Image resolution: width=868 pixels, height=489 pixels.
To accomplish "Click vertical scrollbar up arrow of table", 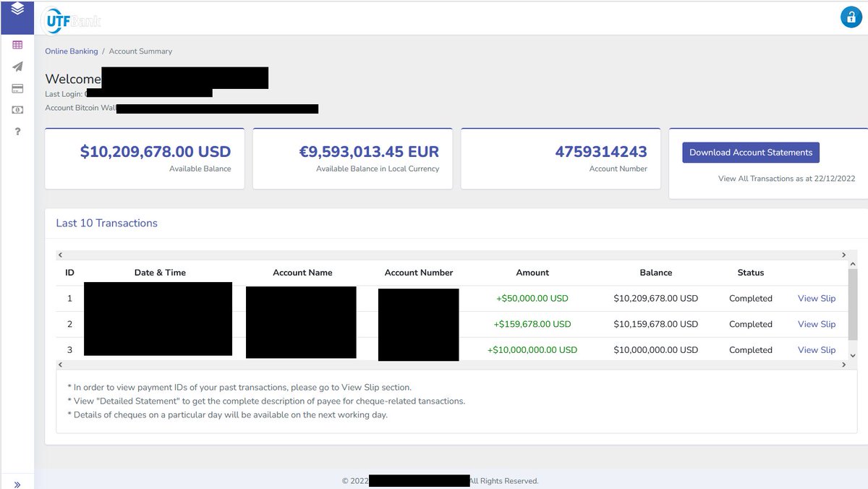I will tap(853, 265).
